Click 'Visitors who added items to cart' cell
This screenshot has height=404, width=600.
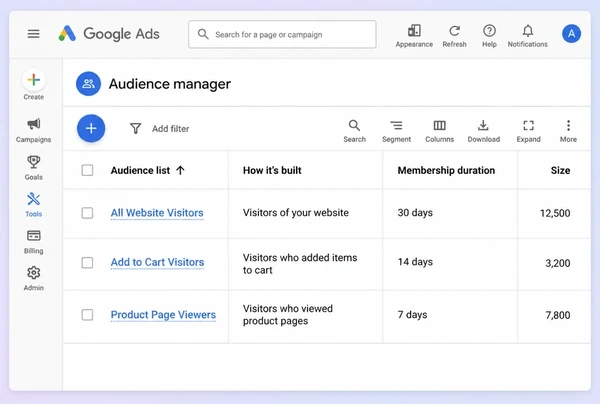click(300, 264)
